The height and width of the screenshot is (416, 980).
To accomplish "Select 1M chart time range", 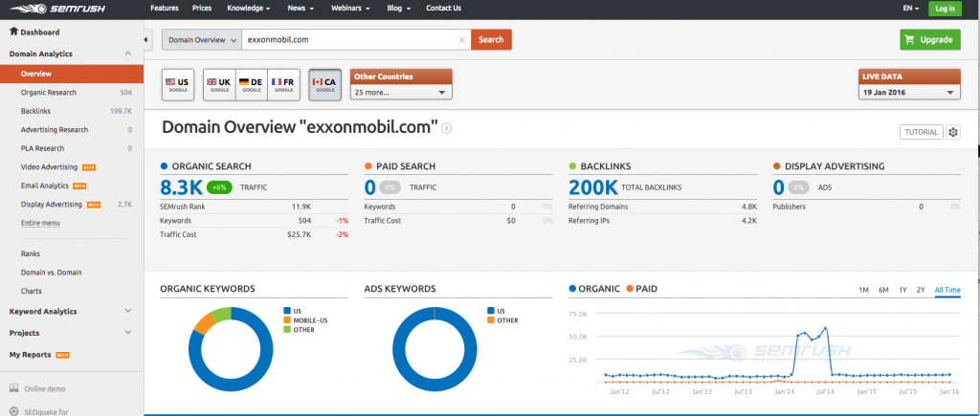I will click(x=864, y=290).
